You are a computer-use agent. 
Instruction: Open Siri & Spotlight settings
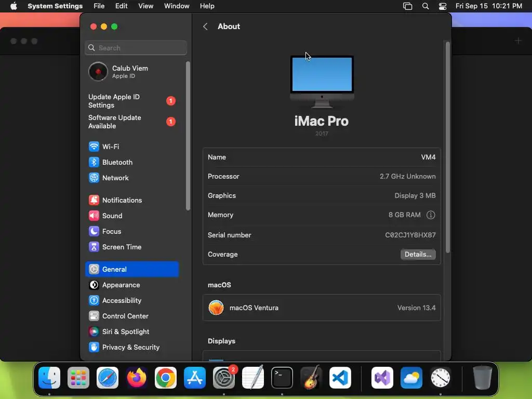coord(131,332)
